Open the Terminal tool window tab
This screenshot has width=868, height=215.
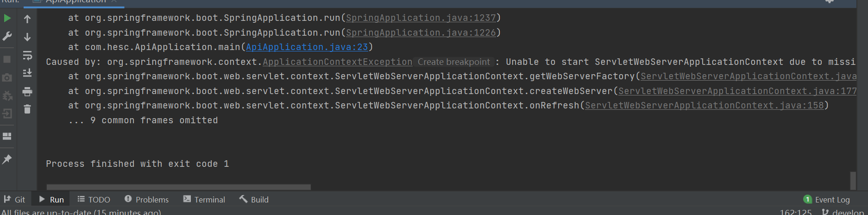[204, 200]
